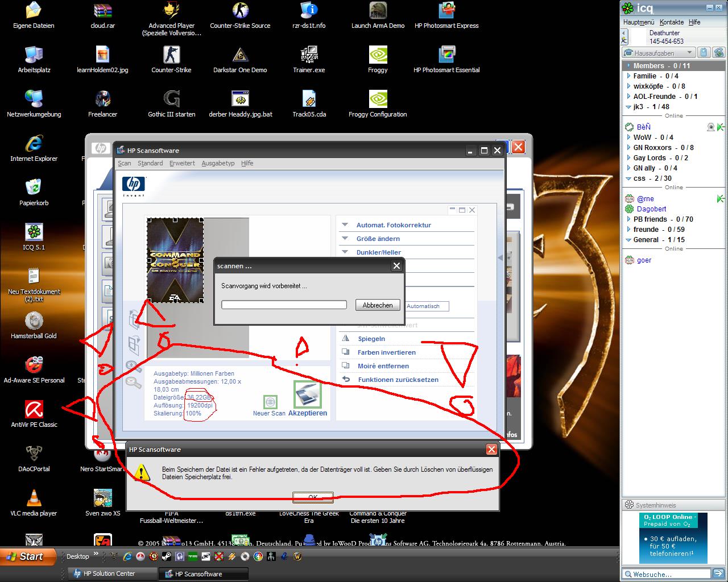Select the goer contact in ICQ
This screenshot has height=582, width=728.
644,260
